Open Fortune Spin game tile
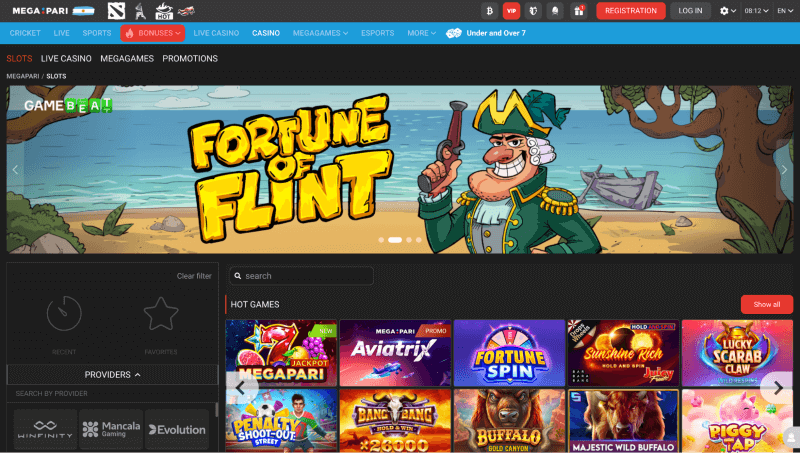 509,353
